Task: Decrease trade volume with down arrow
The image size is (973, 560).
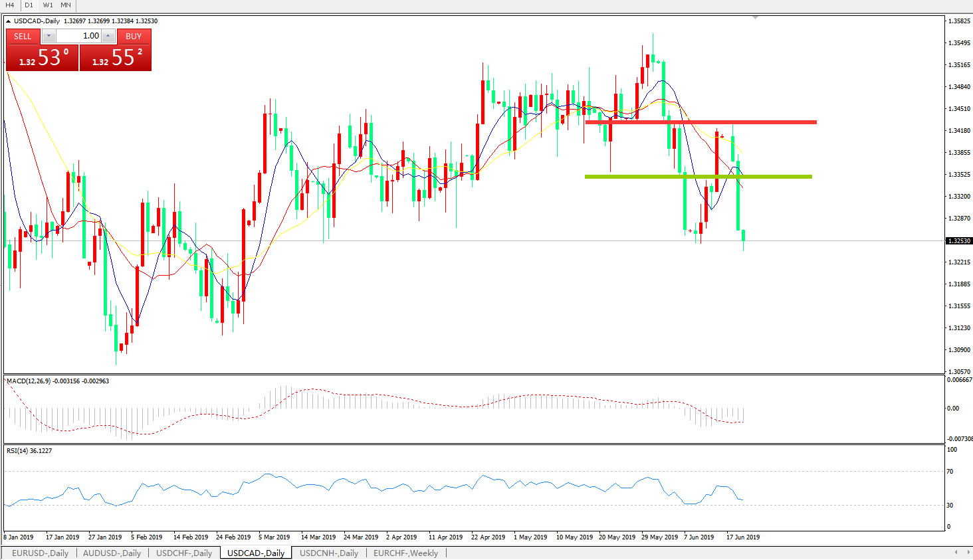Action: [49, 36]
